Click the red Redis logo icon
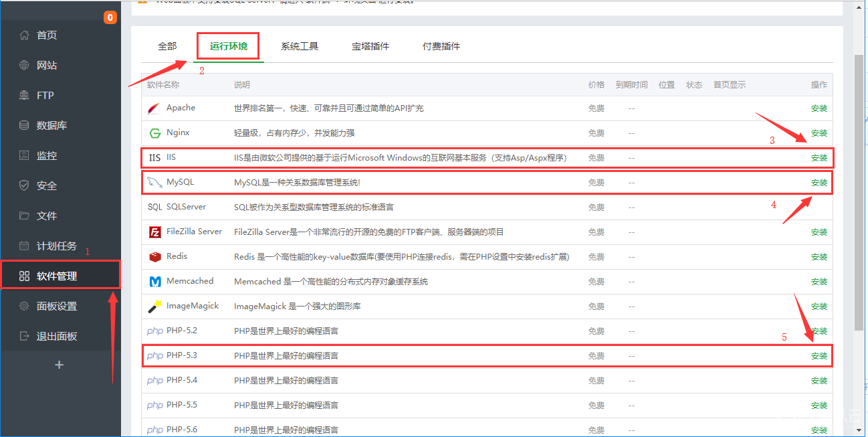Image resolution: width=868 pixels, height=437 pixels. 154,257
